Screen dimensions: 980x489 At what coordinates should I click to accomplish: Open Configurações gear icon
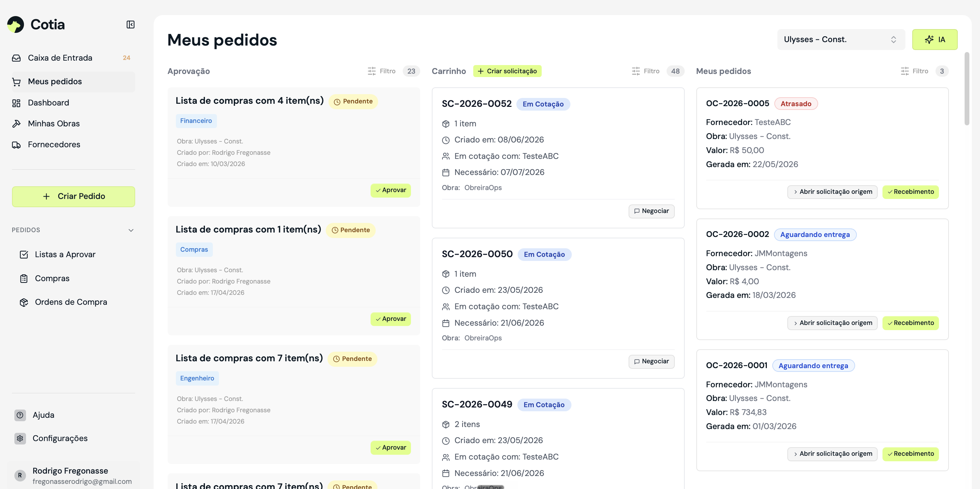pyautogui.click(x=20, y=438)
